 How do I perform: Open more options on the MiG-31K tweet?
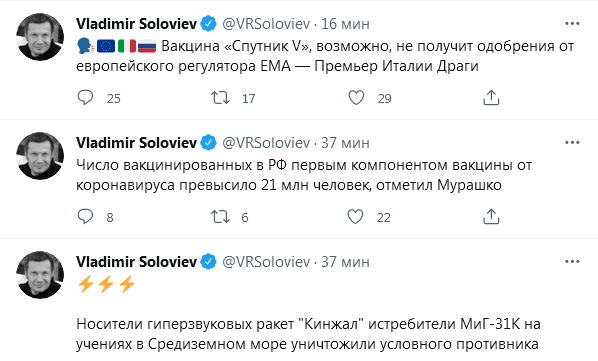point(572,262)
